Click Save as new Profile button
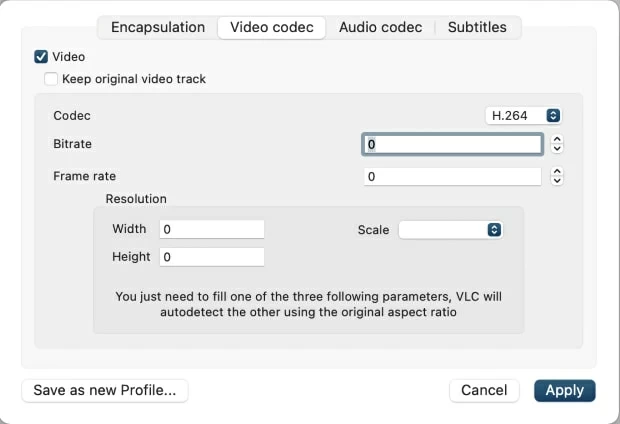Image resolution: width=620 pixels, height=424 pixels. 105,390
